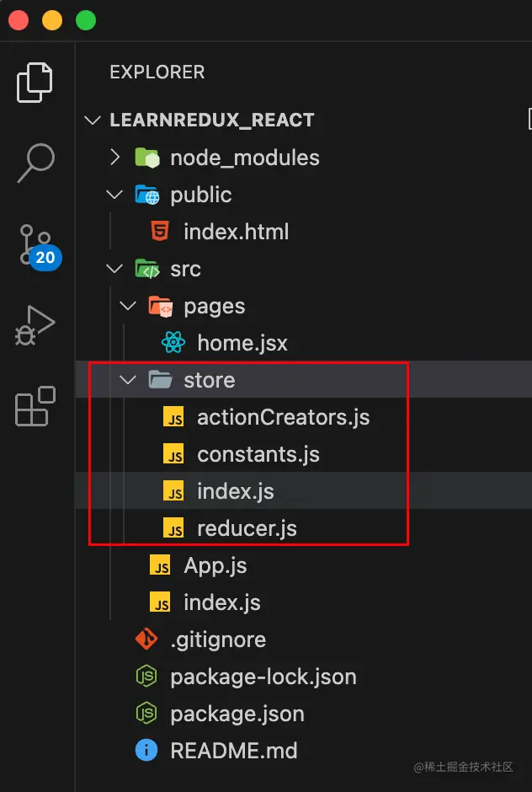Open the Extensions view icon
The height and width of the screenshot is (792, 532).
point(35,406)
